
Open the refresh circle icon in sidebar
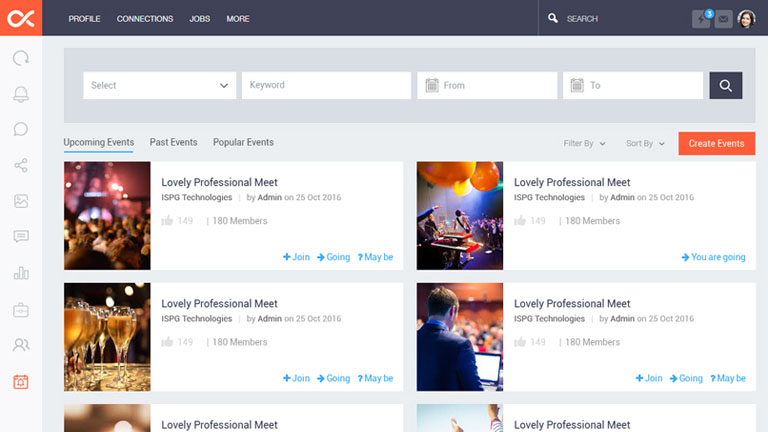click(x=21, y=58)
